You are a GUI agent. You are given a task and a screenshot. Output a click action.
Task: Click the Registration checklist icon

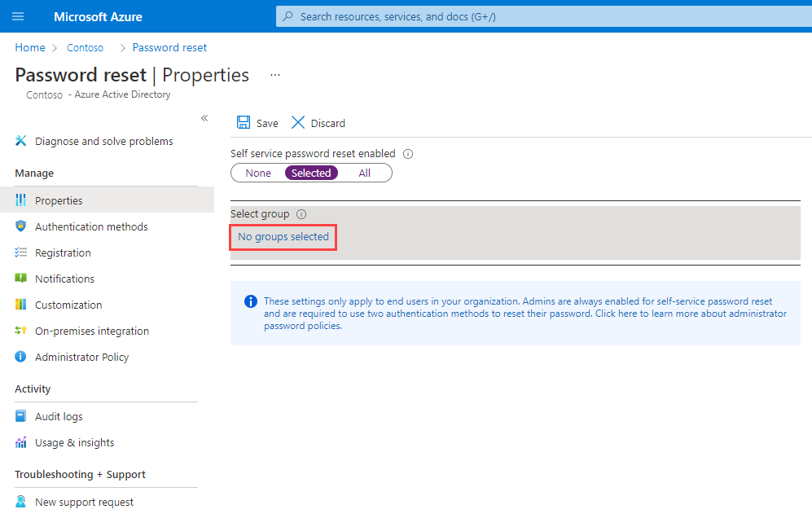coord(20,252)
